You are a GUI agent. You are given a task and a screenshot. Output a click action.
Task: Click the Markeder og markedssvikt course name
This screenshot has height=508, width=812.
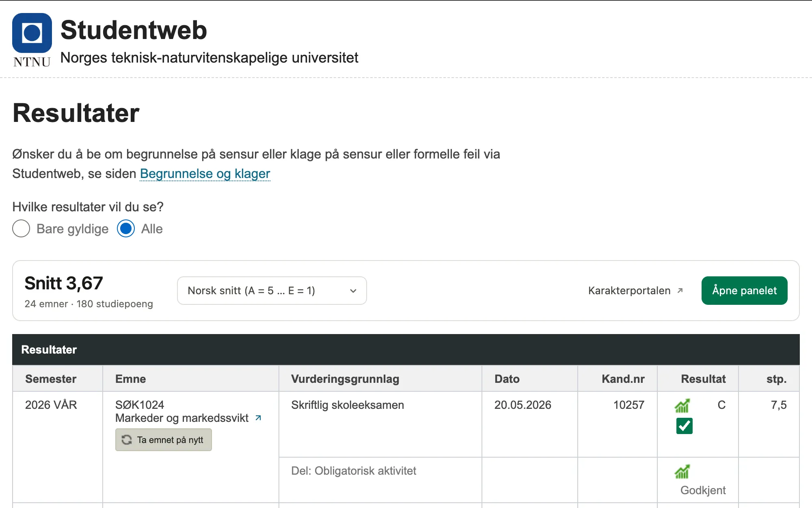182,418
